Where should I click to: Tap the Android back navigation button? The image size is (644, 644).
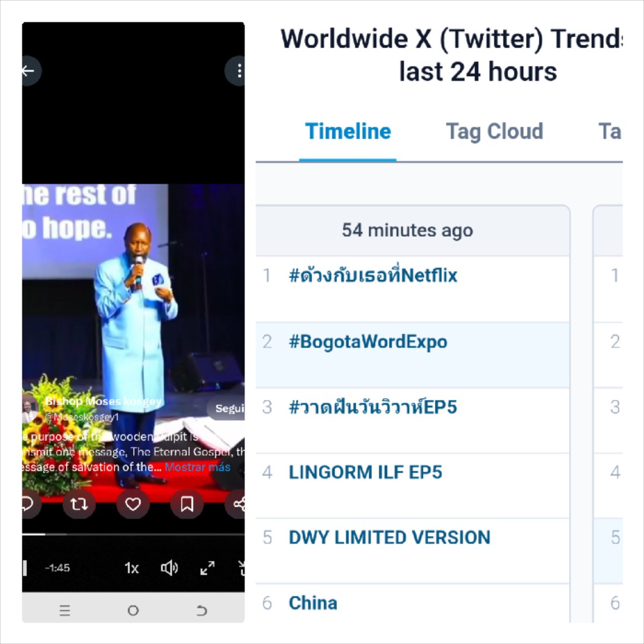pos(201,610)
